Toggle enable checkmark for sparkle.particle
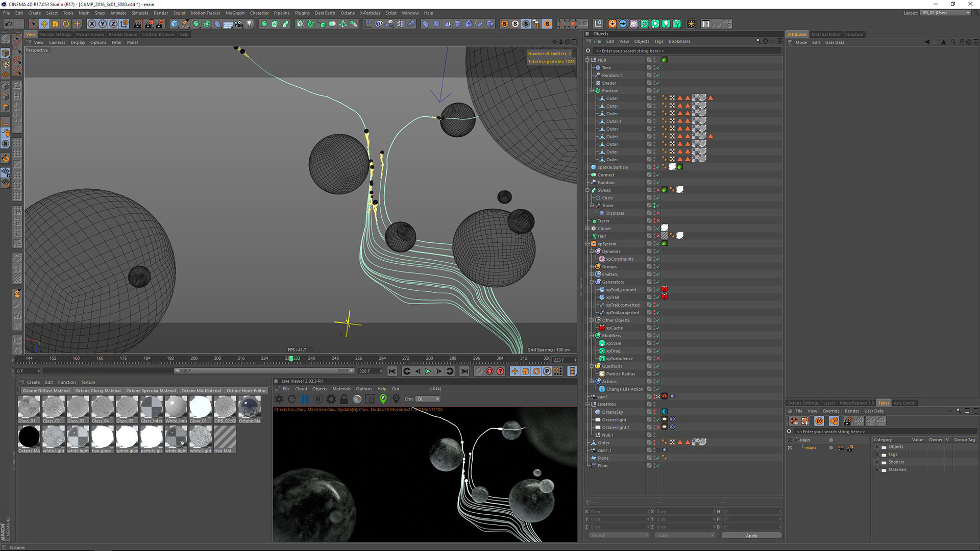This screenshot has height=551, width=980. click(x=658, y=167)
